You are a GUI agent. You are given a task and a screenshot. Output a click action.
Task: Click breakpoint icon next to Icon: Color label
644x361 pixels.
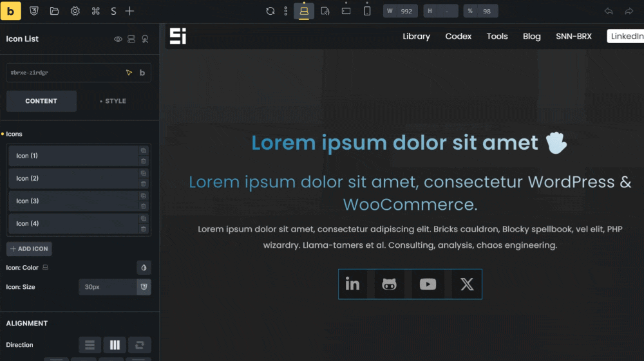click(45, 267)
